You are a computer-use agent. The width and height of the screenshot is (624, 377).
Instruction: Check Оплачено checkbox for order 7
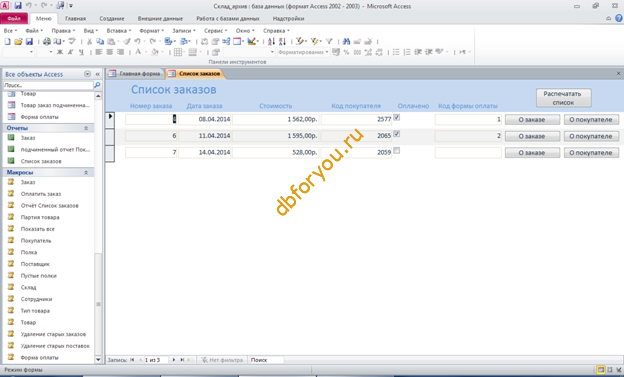pyautogui.click(x=396, y=151)
